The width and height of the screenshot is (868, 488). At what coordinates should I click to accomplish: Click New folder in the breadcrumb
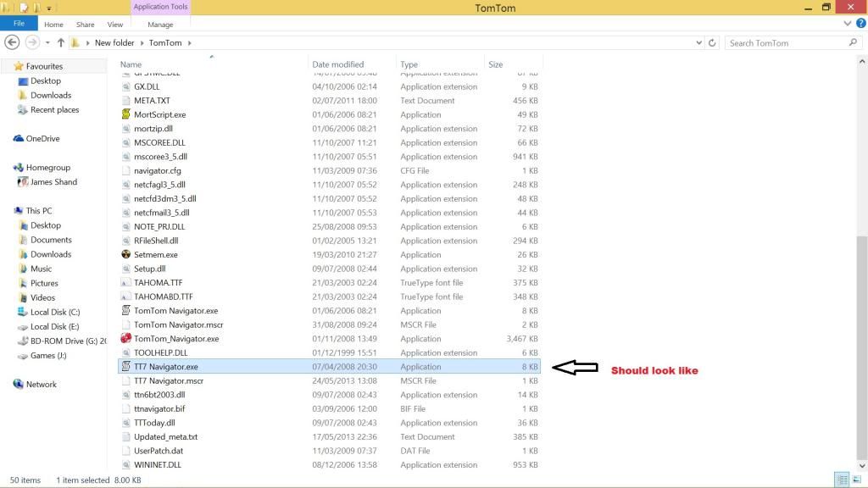114,42
